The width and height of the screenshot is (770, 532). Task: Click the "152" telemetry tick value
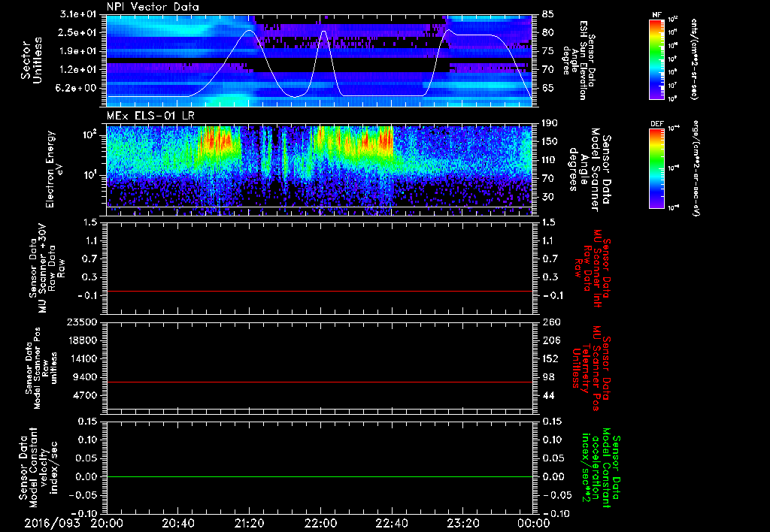(x=551, y=358)
